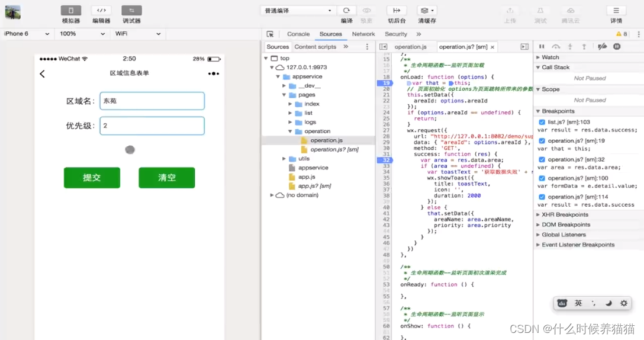Click the 优先级 input field

[x=152, y=126]
